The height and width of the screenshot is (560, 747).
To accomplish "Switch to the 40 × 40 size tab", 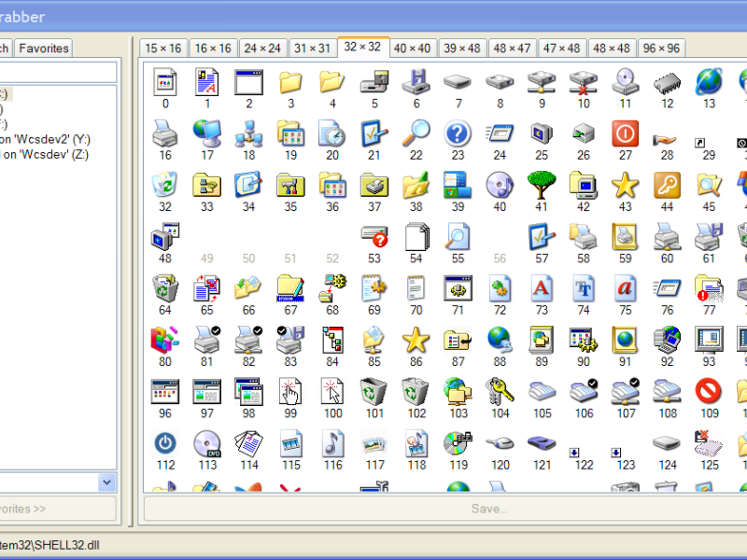I will click(412, 49).
